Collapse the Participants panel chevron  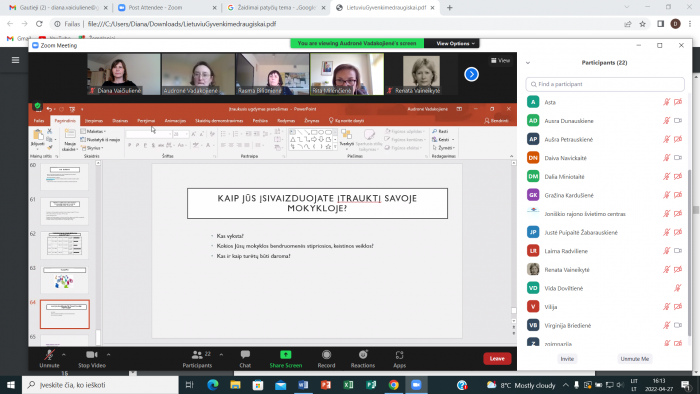tap(528, 63)
